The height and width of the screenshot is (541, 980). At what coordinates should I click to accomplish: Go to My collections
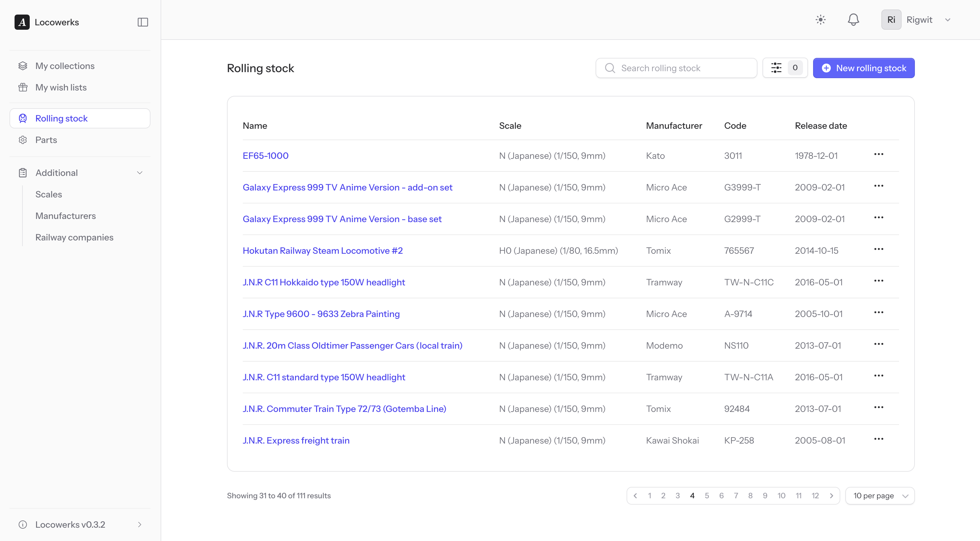tap(80, 66)
